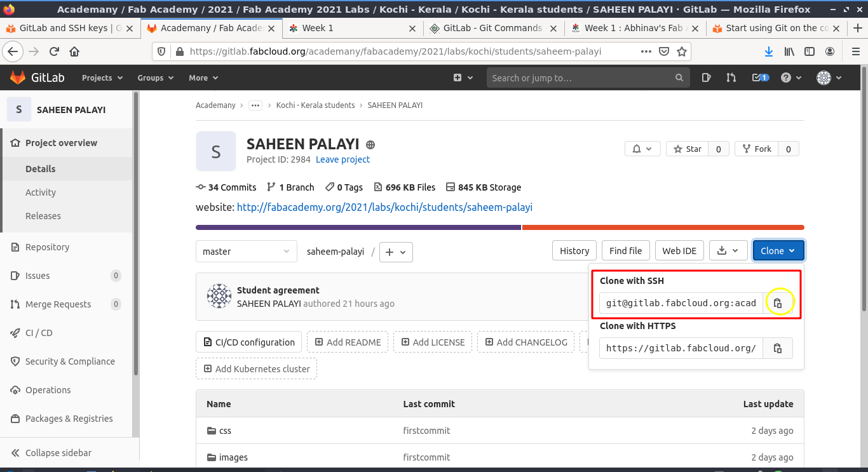
Task: Click the History button
Action: [574, 250]
